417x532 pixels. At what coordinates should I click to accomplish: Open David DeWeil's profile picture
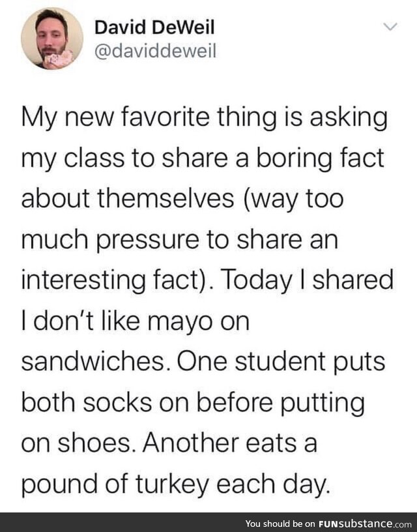point(52,38)
